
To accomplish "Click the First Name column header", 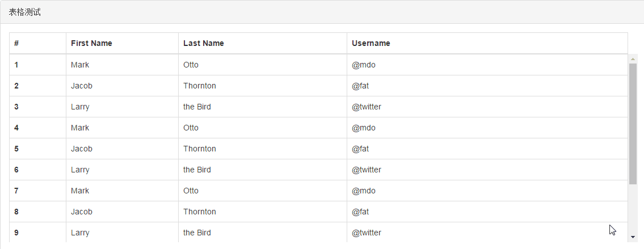I will [91, 43].
